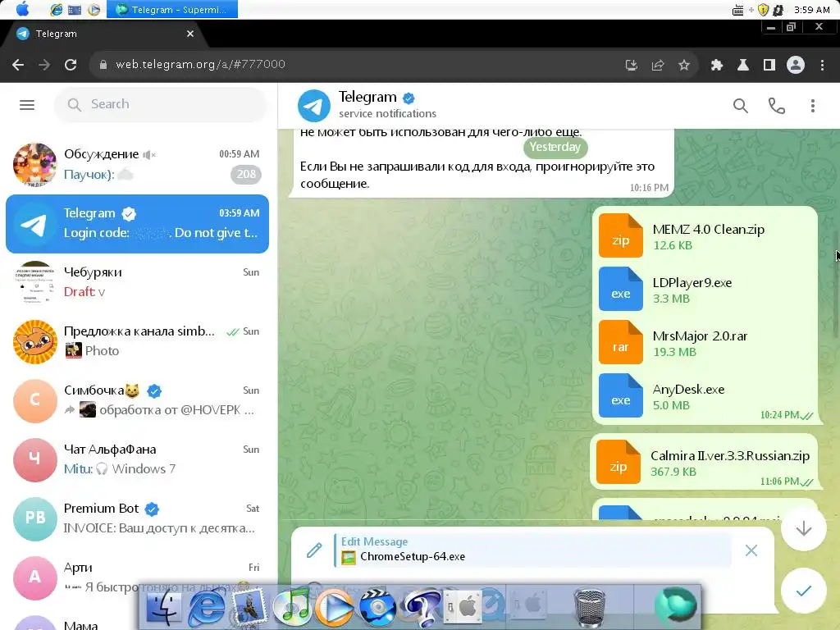Open the Предложка канала chat
Image resolution: width=840 pixels, height=630 pixels.
tap(137, 341)
